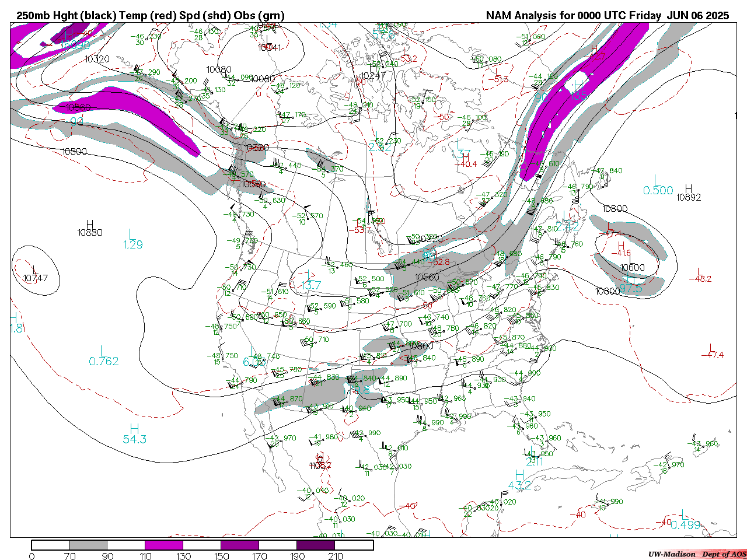Viewport: 747px width, 560px height.
Task: Click the black "10247" height label
Action: coord(373,76)
